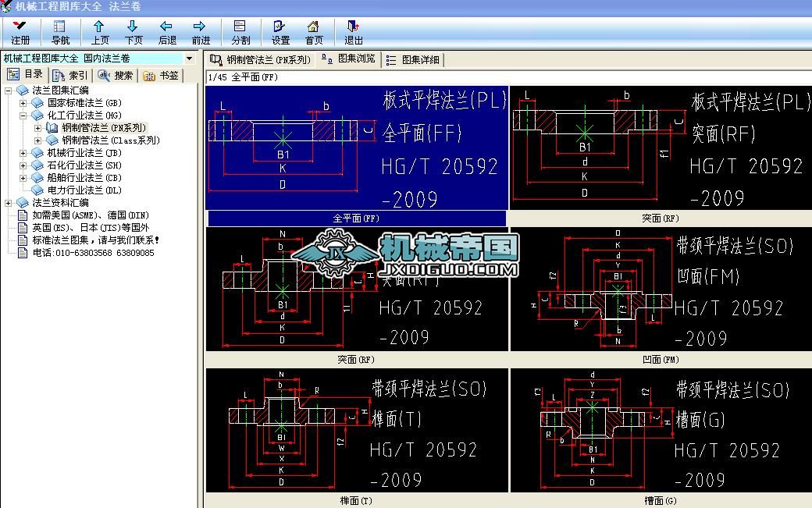
Task: Select 法兰资料汇编 tree item
Action: click(61, 202)
